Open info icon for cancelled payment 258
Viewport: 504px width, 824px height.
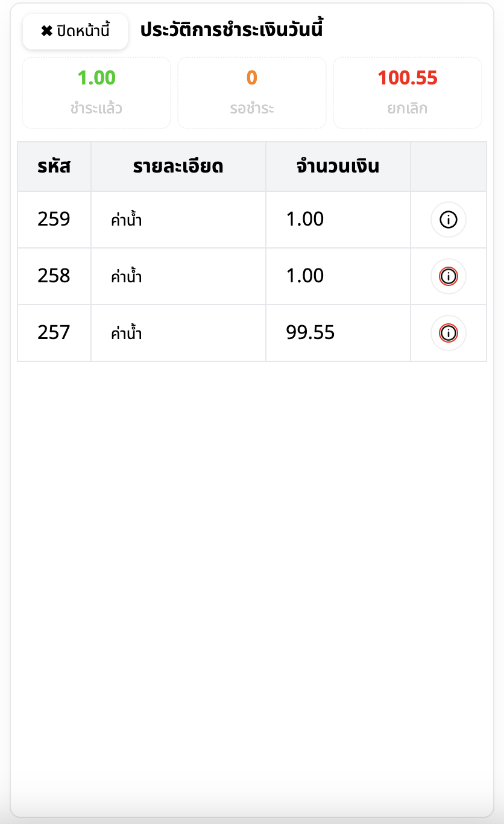448,277
